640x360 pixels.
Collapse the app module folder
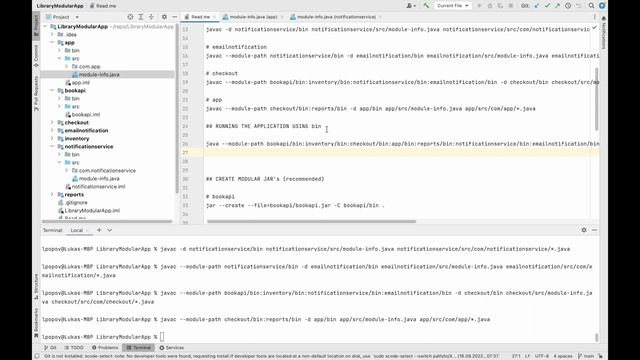pyautogui.click(x=52, y=42)
